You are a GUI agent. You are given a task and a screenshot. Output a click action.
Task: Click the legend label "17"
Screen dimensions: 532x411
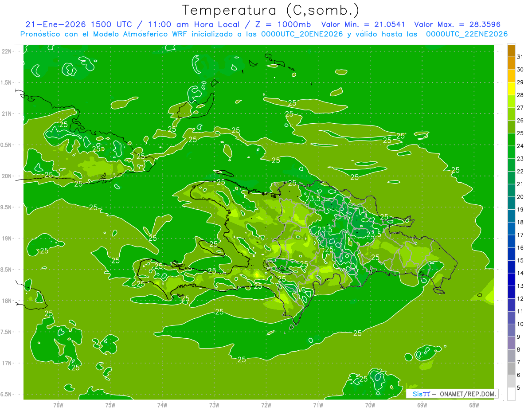point(520,235)
